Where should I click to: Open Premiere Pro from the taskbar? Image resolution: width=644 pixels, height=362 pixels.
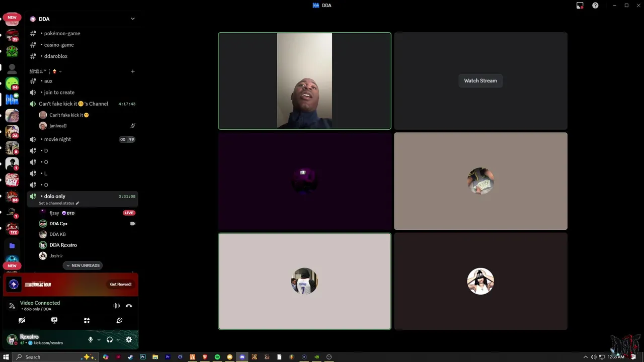[x=168, y=357]
